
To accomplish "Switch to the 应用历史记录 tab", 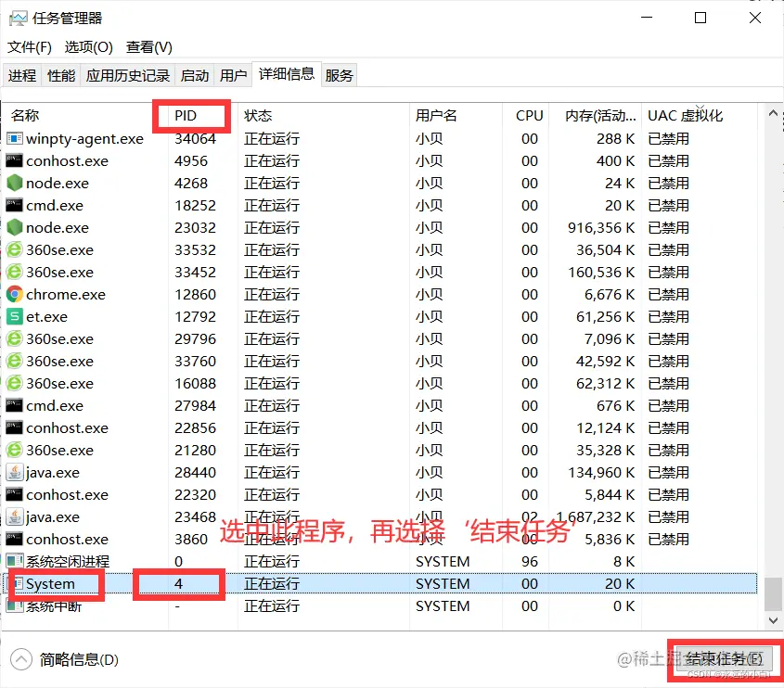I will (128, 75).
